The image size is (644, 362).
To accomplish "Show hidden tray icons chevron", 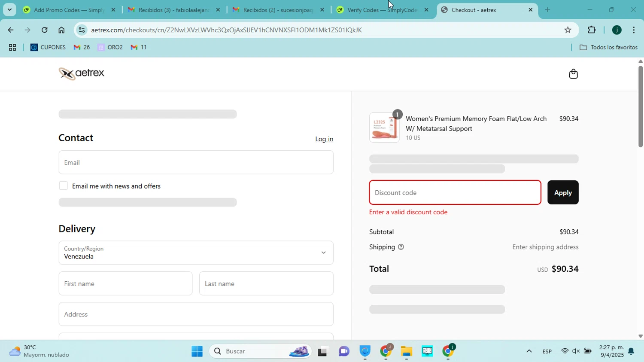I will click(529, 351).
